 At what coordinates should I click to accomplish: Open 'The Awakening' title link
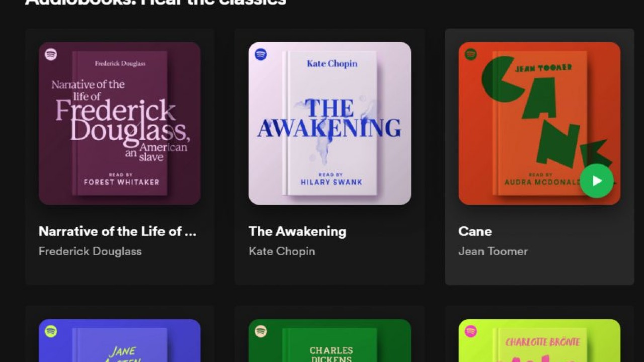297,231
